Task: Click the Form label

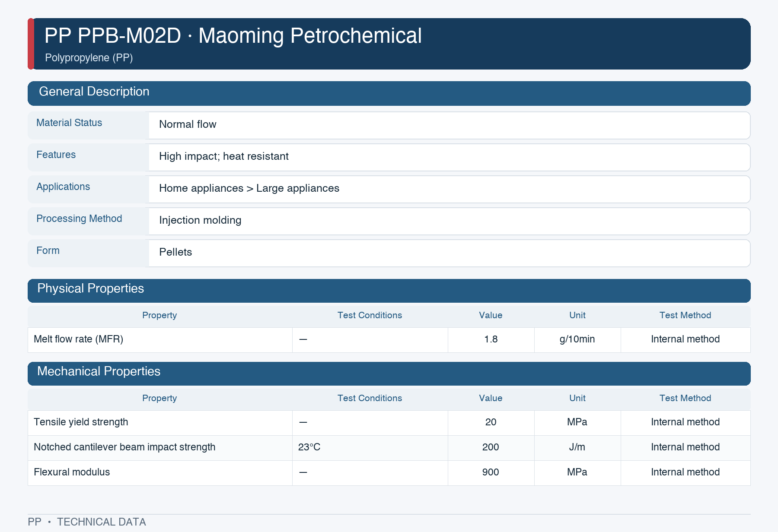Action: click(x=48, y=250)
